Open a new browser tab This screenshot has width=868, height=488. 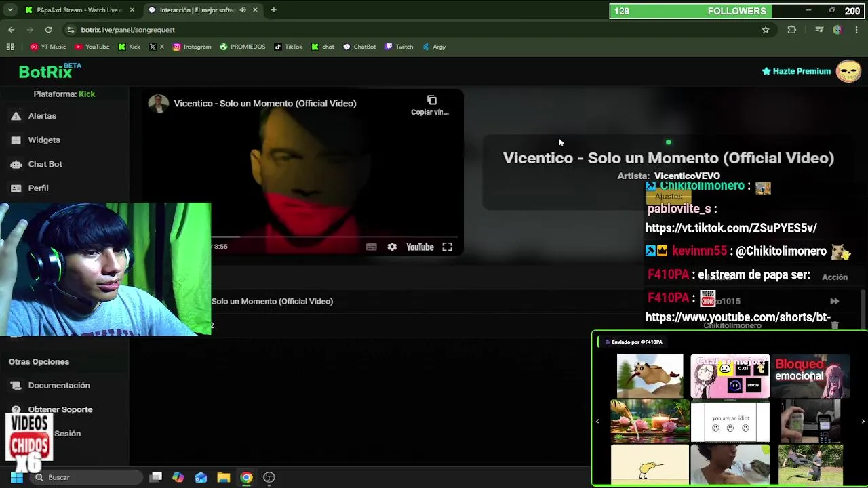pyautogui.click(x=273, y=10)
